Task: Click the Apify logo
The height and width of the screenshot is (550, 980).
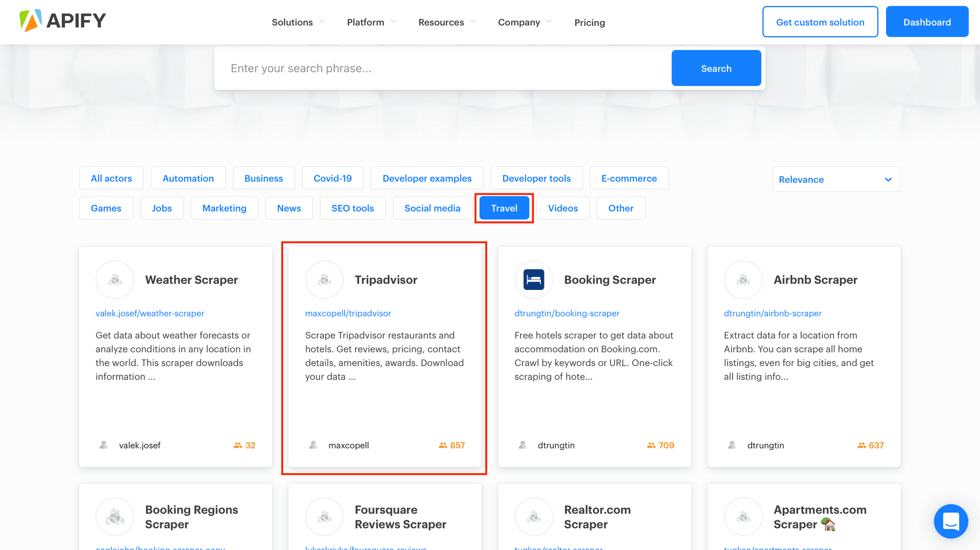Action: pyautogui.click(x=62, y=21)
